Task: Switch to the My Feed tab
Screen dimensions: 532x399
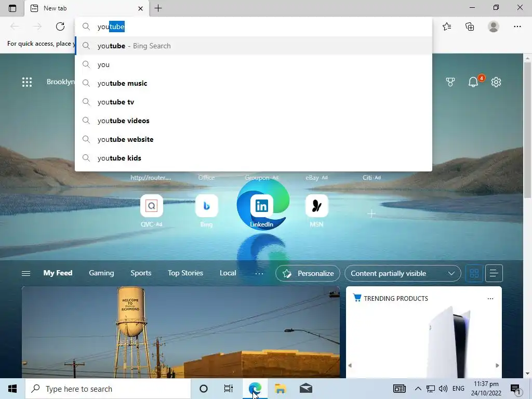Action: click(x=58, y=273)
